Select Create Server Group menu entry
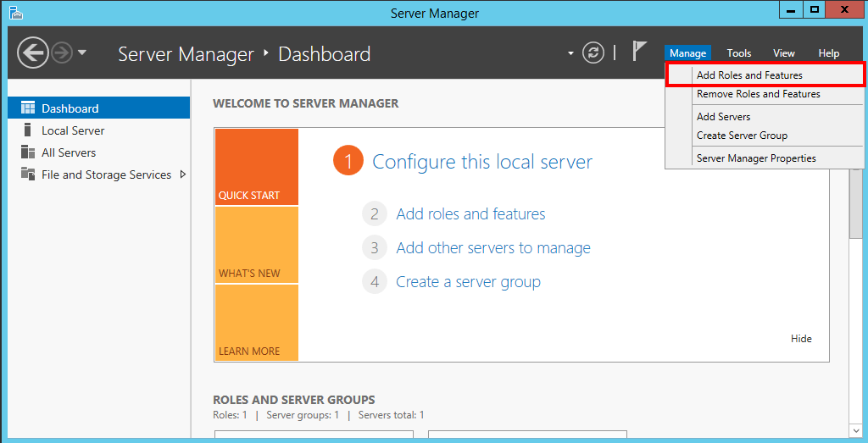Viewport: 868px width, 443px height. pos(765,136)
